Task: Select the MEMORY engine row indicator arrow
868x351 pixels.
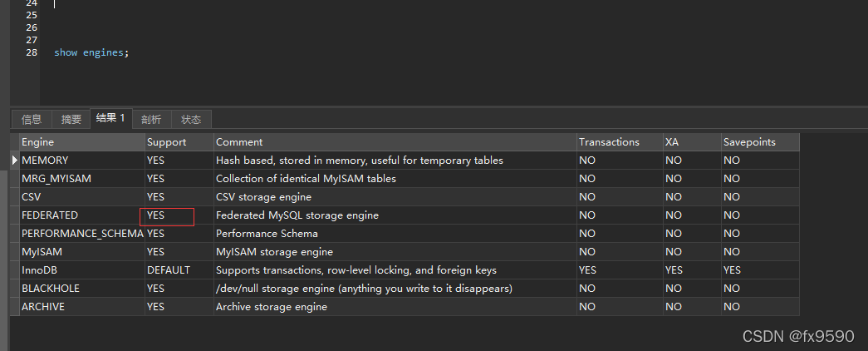Action: [15, 161]
